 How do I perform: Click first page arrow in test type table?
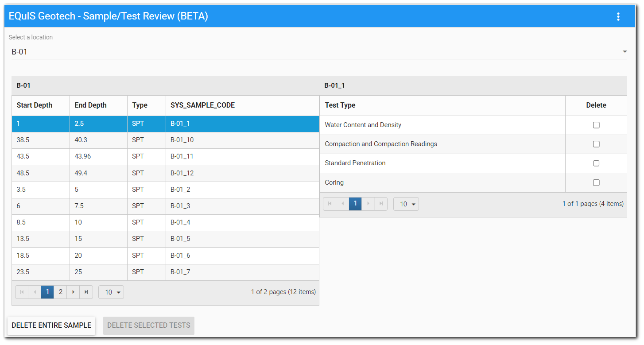pos(330,204)
